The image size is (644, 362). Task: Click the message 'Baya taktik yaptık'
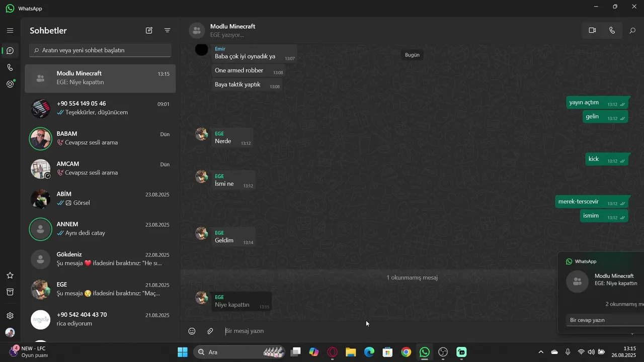point(246,85)
